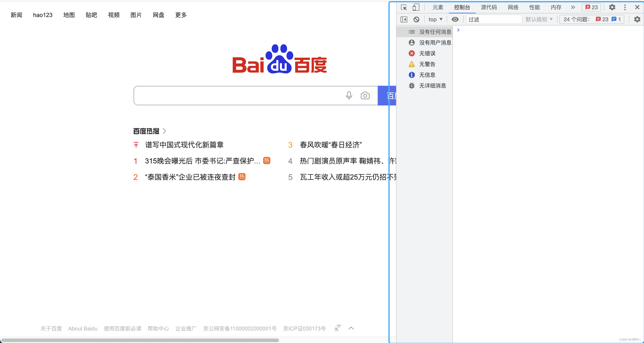The image size is (644, 343).
Task: Open the 企业推广 footer link
Action: pyautogui.click(x=186, y=328)
